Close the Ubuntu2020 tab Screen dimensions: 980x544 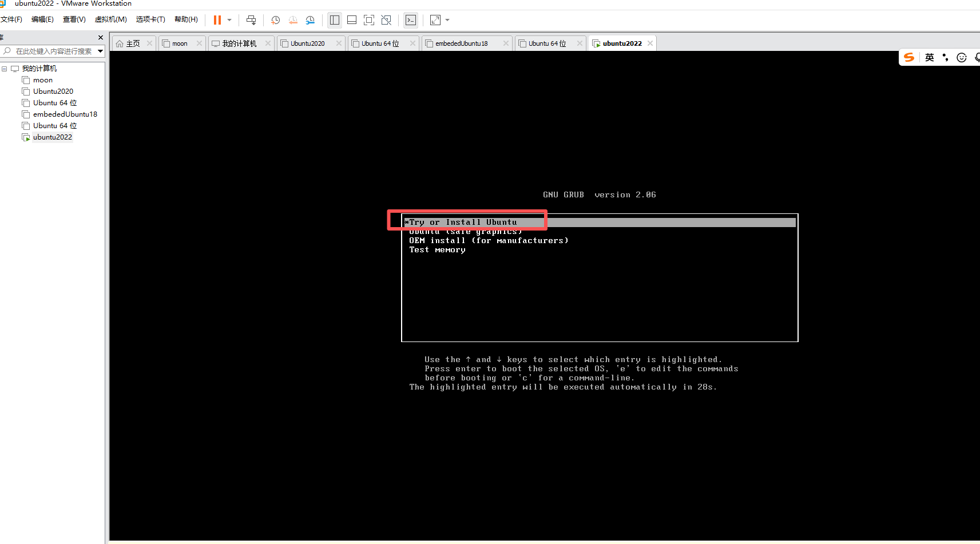[339, 43]
